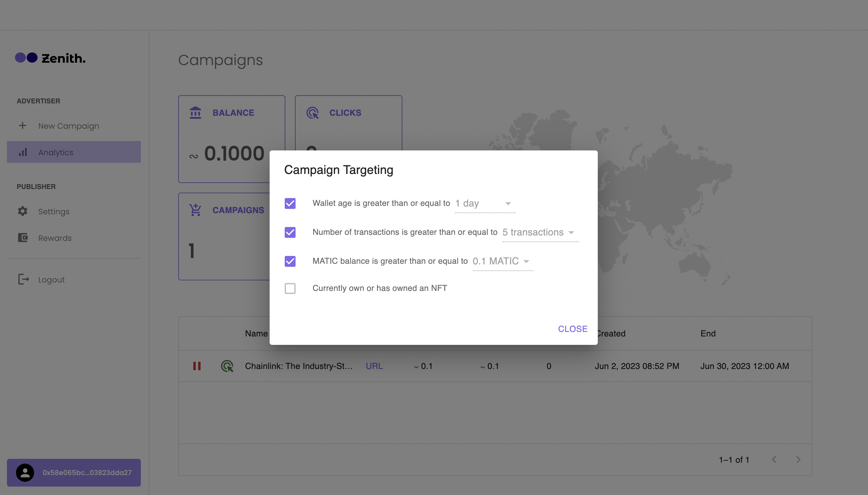Click the cursor icon on the Clicks card
This screenshot has width=868, height=495.
[x=312, y=112]
